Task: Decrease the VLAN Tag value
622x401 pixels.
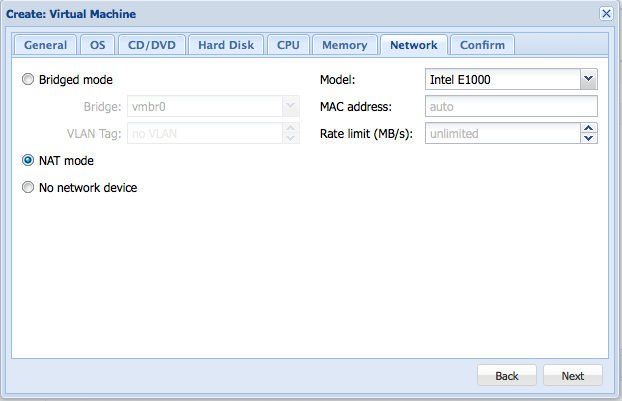Action: (291, 138)
